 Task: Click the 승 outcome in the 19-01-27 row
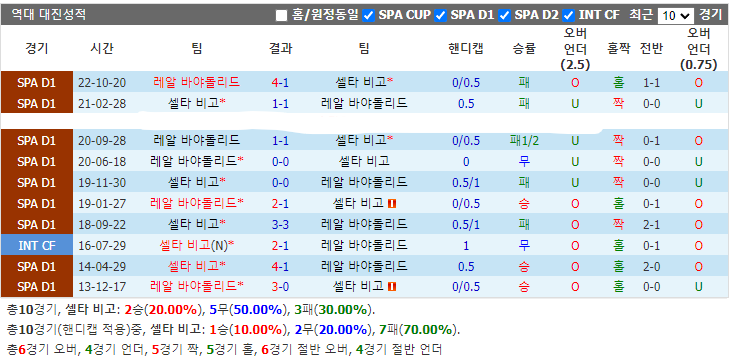pos(524,203)
